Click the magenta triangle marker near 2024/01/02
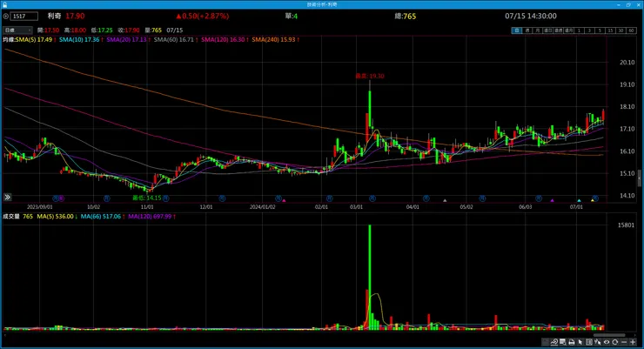 [x=284, y=200]
